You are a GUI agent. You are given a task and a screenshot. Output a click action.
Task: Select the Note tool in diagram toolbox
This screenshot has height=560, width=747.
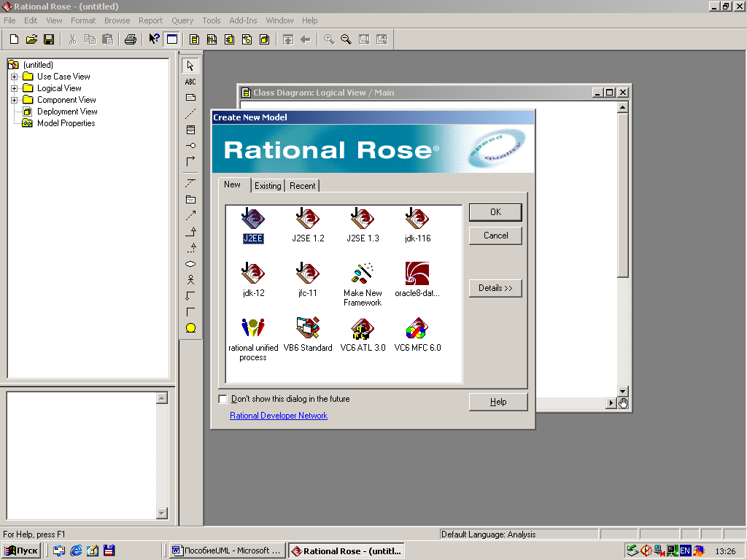(x=190, y=97)
